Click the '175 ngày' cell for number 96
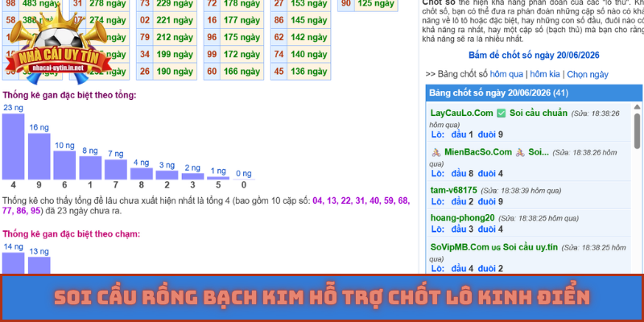The image size is (644, 322). coord(242,37)
